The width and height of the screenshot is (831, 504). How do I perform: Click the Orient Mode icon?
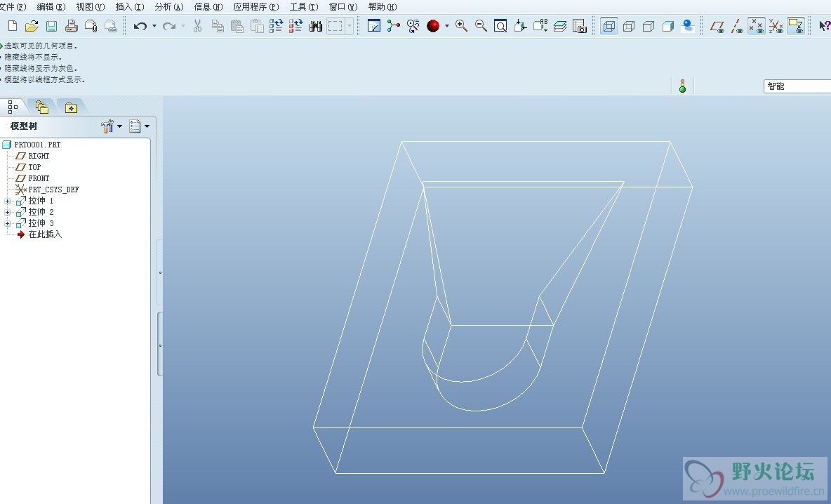[413, 25]
